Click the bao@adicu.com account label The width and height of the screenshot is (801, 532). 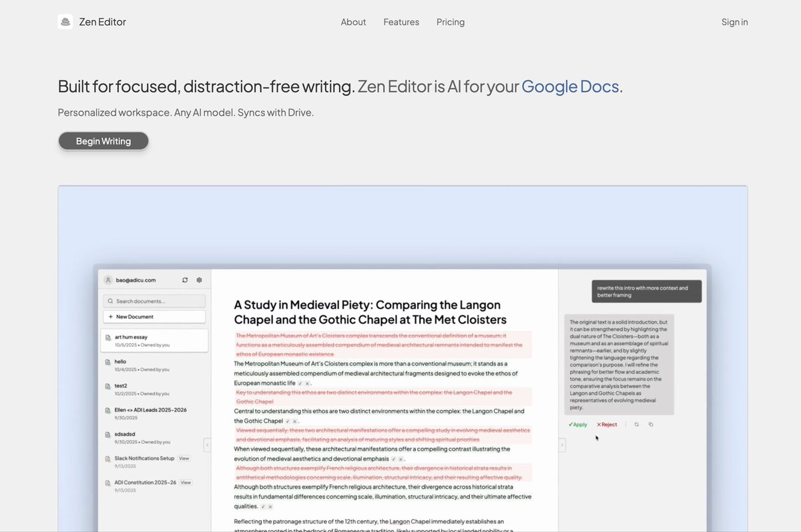tap(136, 280)
